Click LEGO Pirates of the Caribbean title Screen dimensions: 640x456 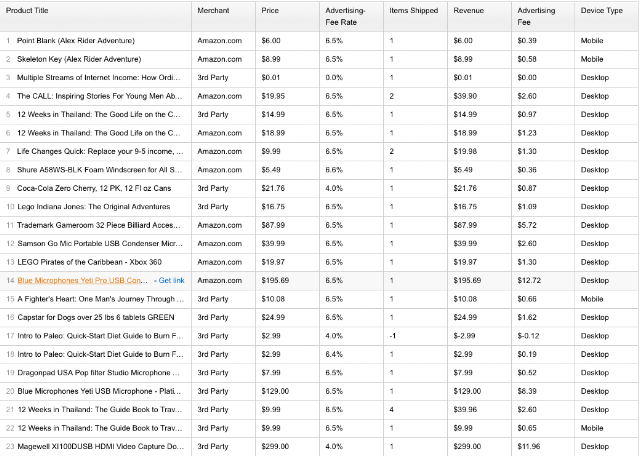(x=89, y=262)
